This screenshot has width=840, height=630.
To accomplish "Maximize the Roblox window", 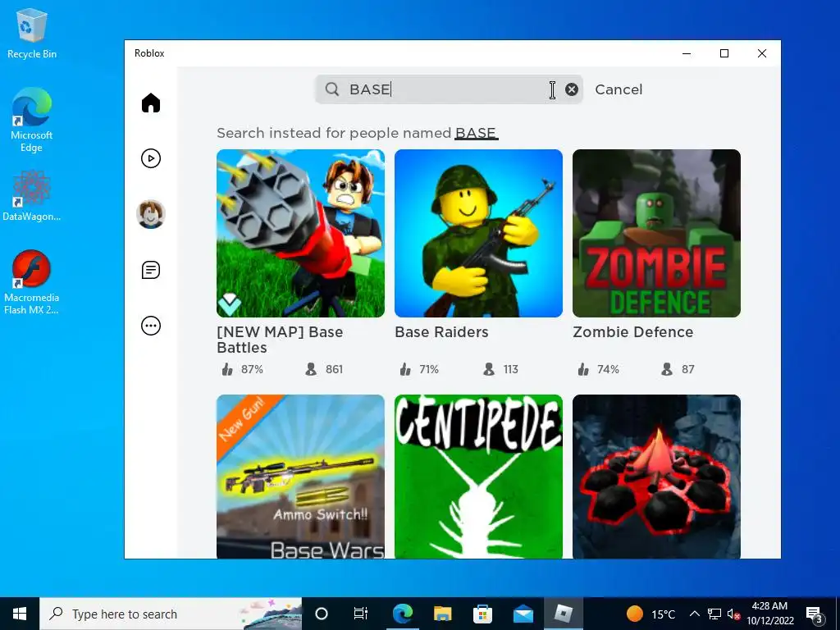I will tap(724, 53).
